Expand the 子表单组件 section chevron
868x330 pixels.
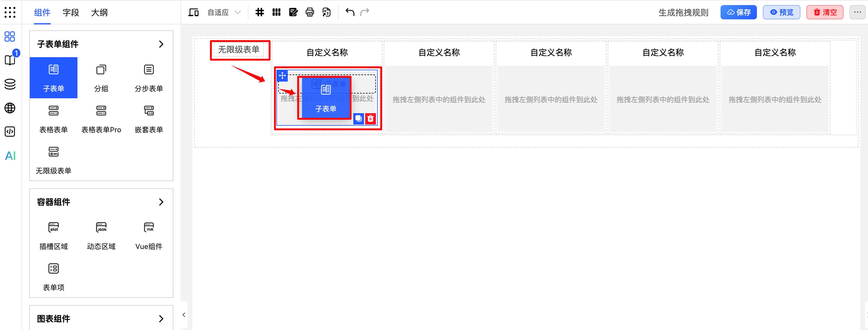[161, 44]
